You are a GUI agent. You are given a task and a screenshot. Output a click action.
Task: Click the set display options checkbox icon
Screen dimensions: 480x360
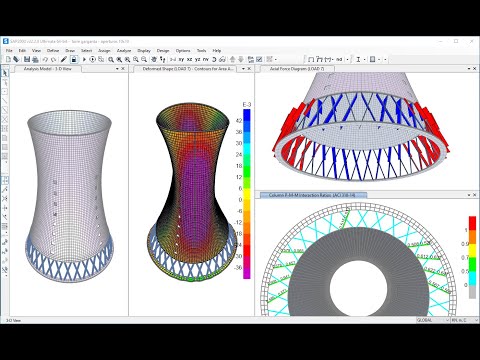click(x=259, y=59)
